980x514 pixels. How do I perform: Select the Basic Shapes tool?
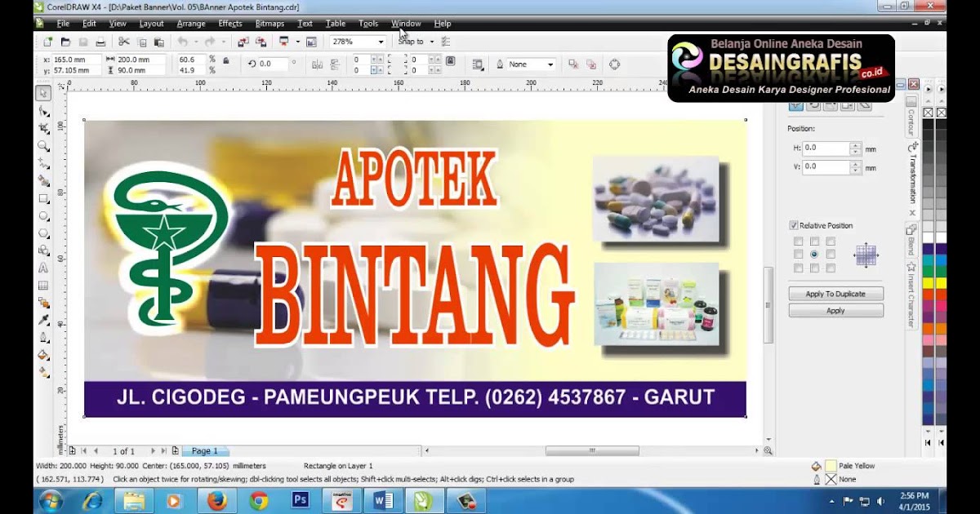tap(43, 250)
